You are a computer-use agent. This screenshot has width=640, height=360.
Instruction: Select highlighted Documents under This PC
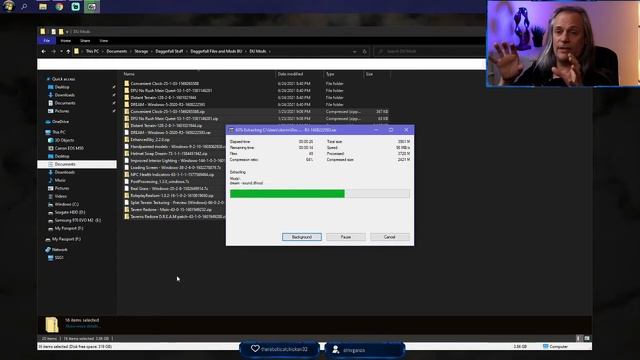point(77,164)
